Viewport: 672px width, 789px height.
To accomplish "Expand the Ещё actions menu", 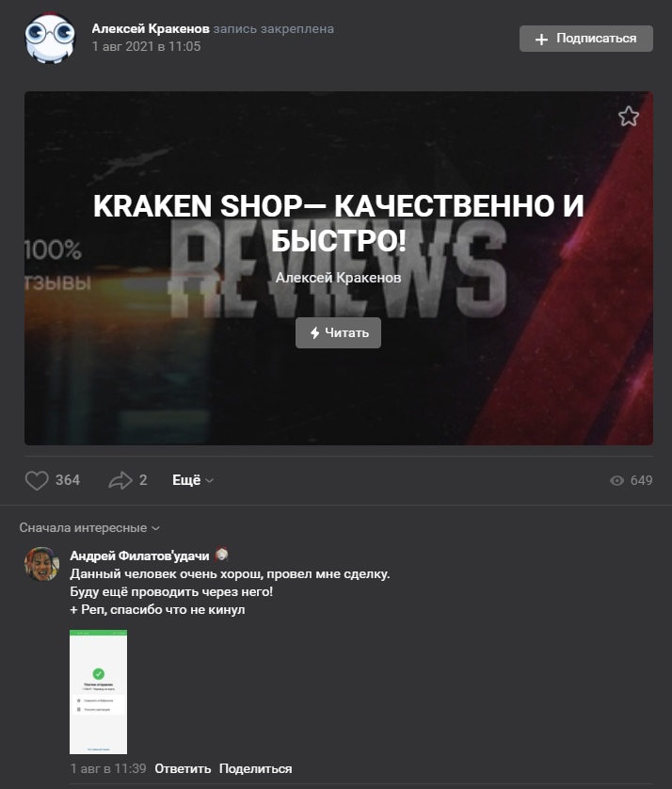I will coord(193,480).
